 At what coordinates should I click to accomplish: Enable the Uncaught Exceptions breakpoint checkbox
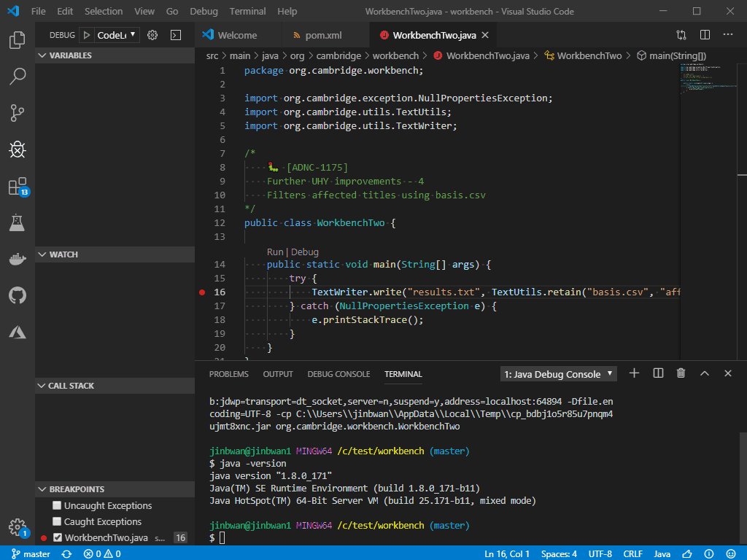point(55,505)
